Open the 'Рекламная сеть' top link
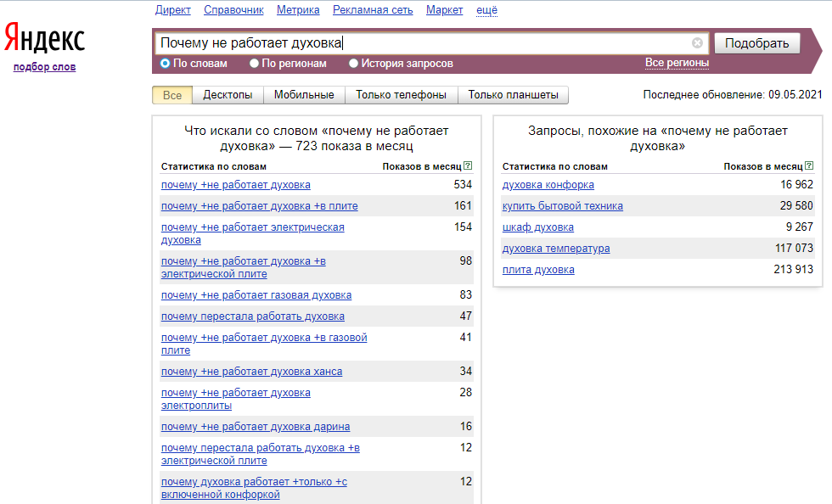Screen dimensions: 832x504 (x=373, y=10)
